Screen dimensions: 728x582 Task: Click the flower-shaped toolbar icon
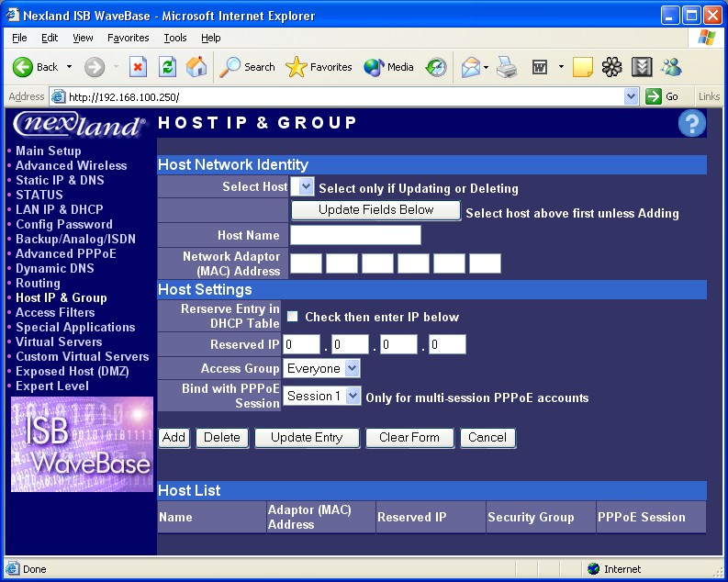click(612, 67)
